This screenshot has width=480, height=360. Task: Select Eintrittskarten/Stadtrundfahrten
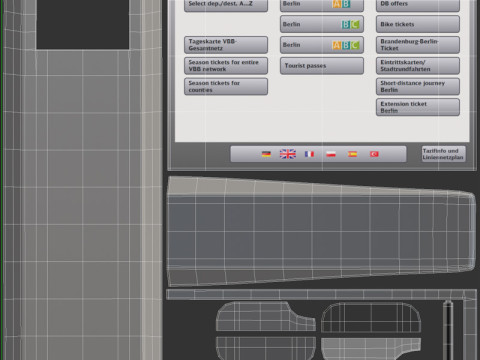pyautogui.click(x=418, y=66)
